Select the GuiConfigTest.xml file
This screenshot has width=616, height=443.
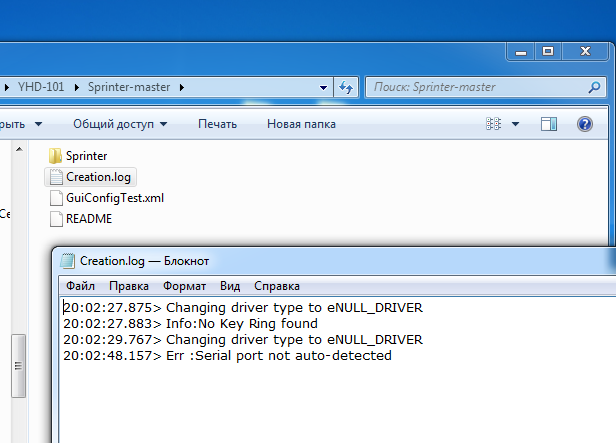point(114,198)
